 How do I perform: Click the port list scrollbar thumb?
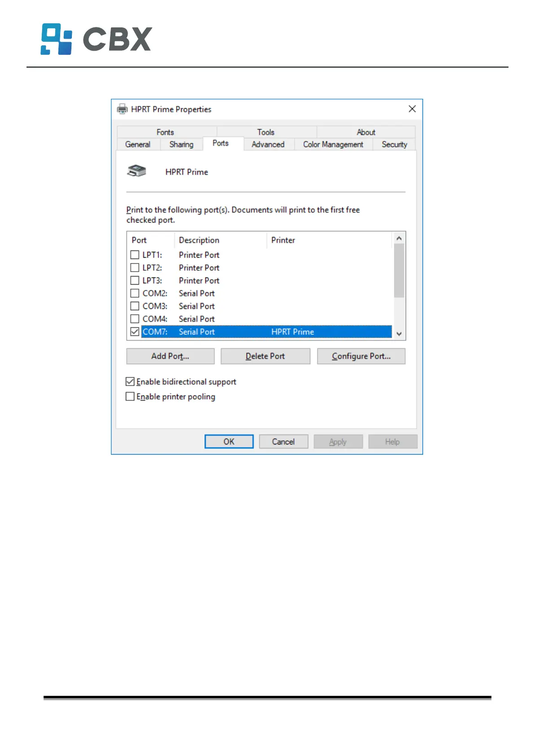point(399,271)
